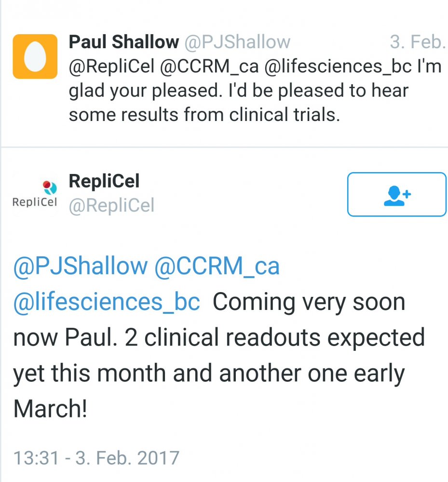This screenshot has width=448, height=482.
Task: Open the '3. Feb.' timestamp on Paul's tweet
Action: click(417, 42)
